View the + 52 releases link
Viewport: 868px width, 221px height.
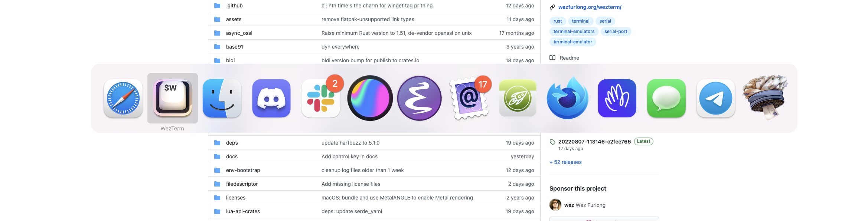click(565, 162)
